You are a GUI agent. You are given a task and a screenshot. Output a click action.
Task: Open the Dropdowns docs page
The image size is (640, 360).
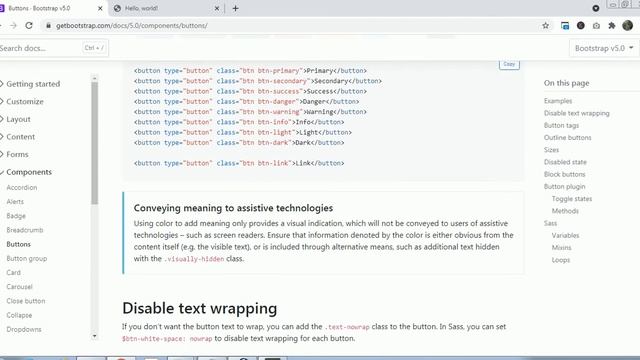[24, 329]
